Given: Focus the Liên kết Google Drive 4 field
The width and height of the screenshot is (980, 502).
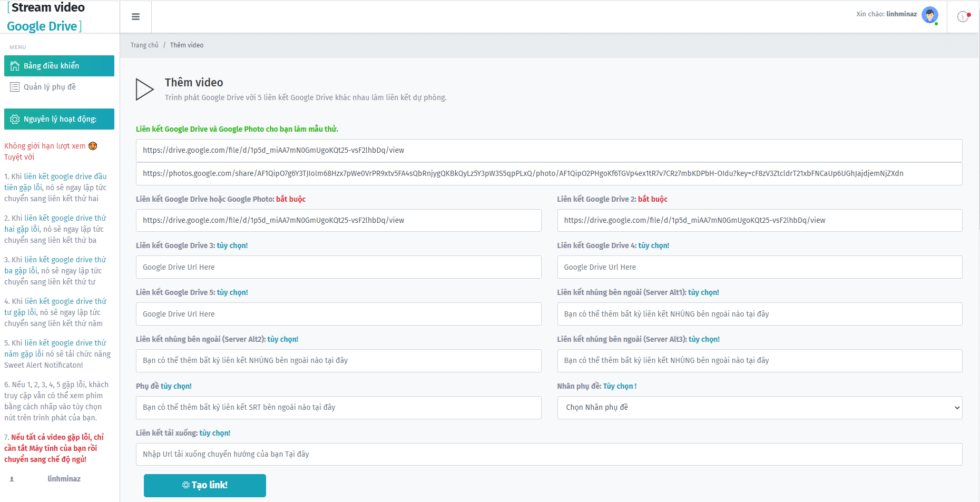Looking at the screenshot, I should point(759,267).
